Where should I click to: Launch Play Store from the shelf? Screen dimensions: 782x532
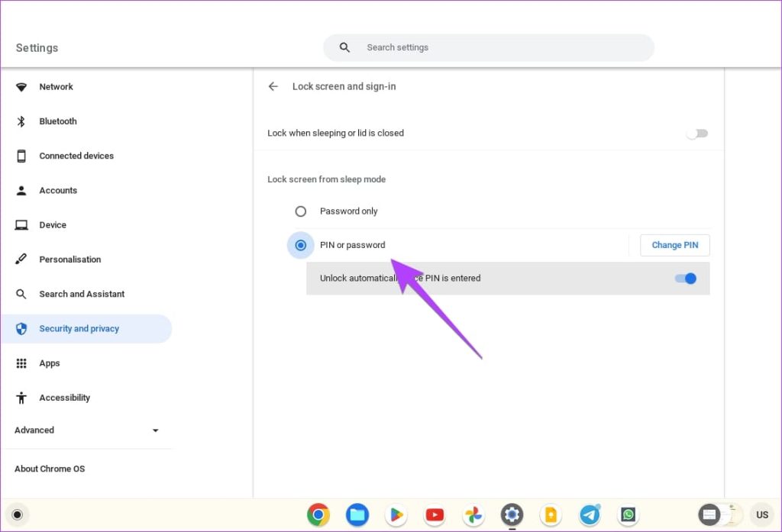click(x=396, y=514)
